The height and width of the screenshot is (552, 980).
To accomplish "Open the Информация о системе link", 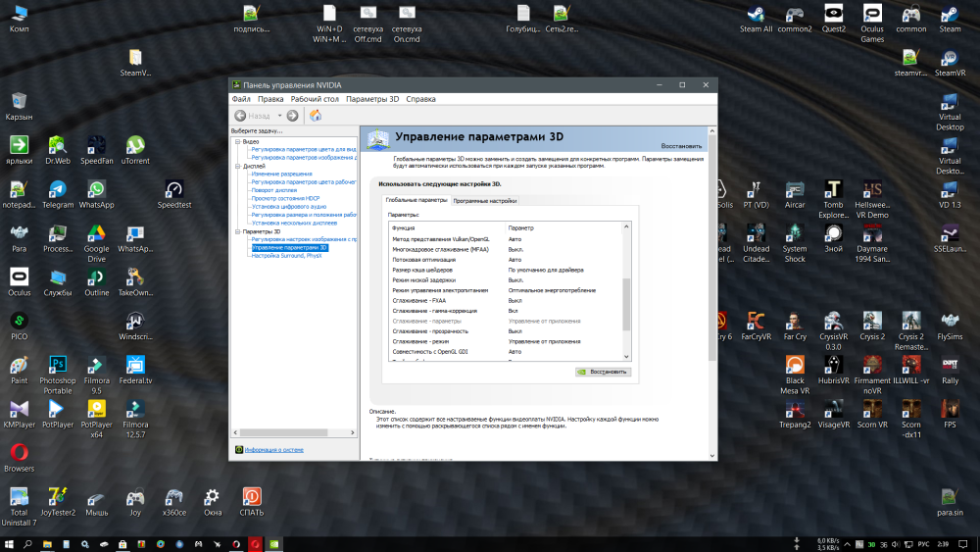I will tap(273, 450).
